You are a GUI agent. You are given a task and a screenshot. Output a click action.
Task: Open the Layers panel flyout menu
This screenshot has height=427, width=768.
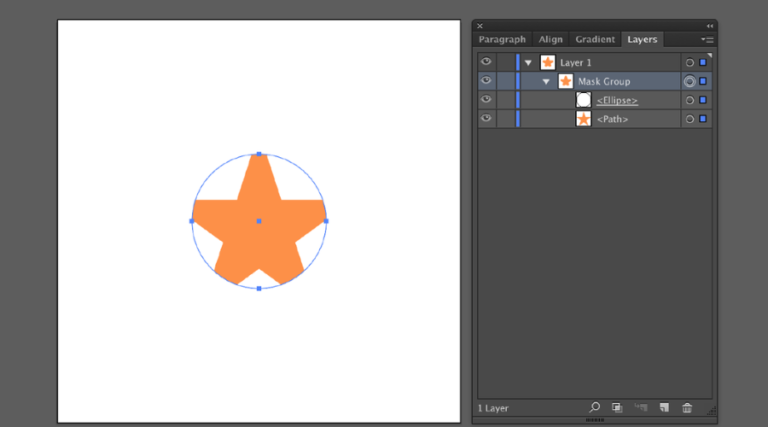(707, 40)
